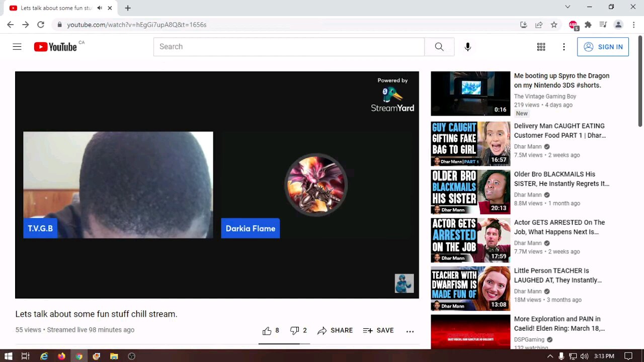Viewport: 644px width, 362px height.
Task: Bookmark this page with star icon
Action: click(x=554, y=25)
